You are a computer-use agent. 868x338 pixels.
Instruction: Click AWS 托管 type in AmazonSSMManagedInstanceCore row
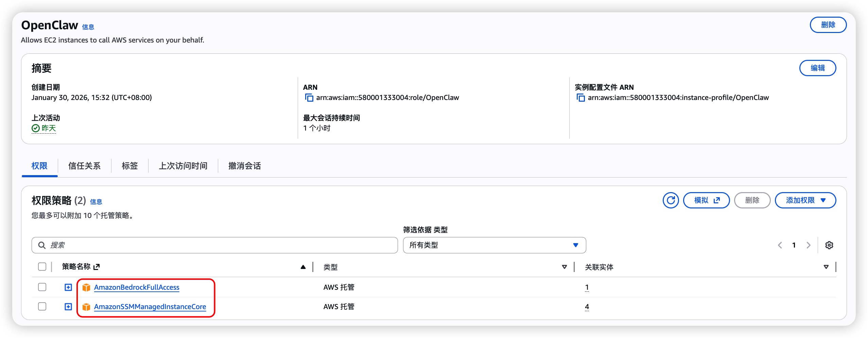[x=339, y=307]
